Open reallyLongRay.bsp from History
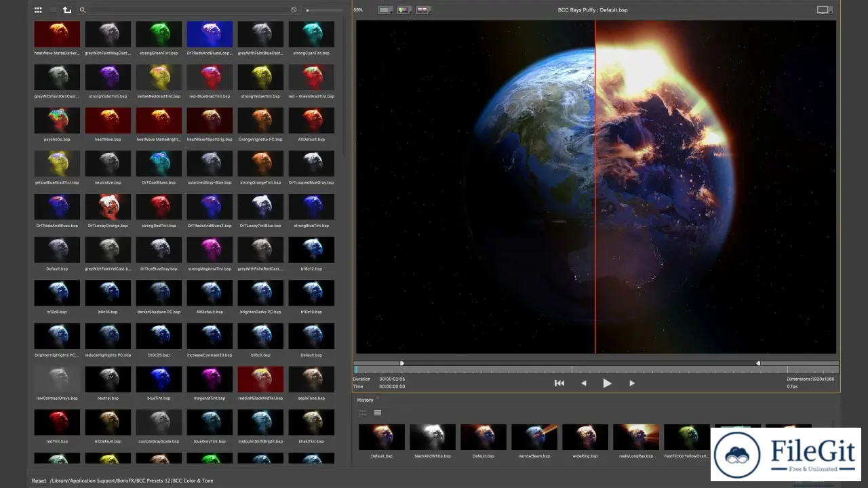868x488 pixels. click(x=636, y=437)
